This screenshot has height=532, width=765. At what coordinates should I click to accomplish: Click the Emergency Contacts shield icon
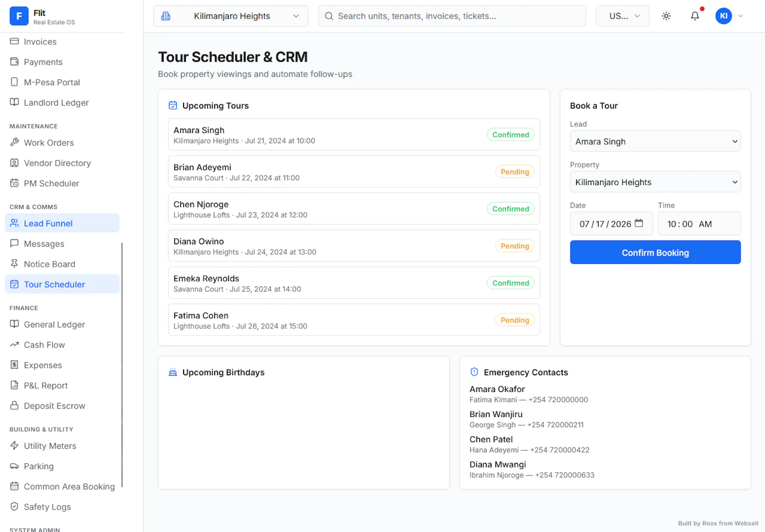point(474,372)
